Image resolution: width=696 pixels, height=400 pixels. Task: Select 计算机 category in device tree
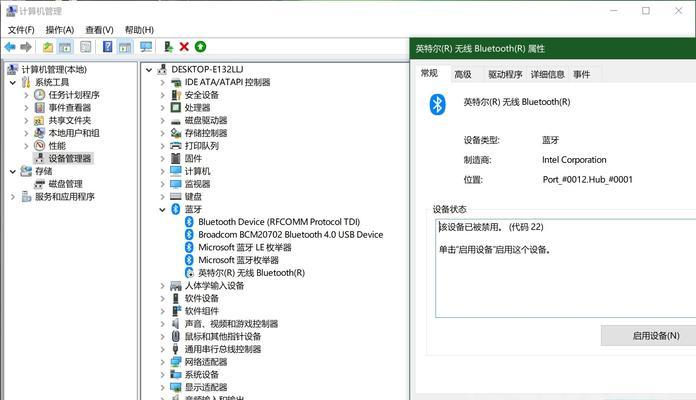pyautogui.click(x=198, y=171)
